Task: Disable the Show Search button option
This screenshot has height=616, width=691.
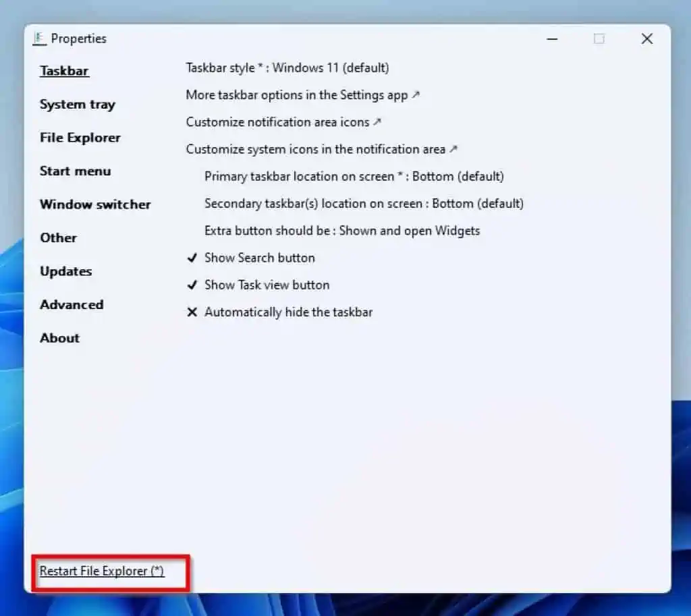Action: coord(259,258)
